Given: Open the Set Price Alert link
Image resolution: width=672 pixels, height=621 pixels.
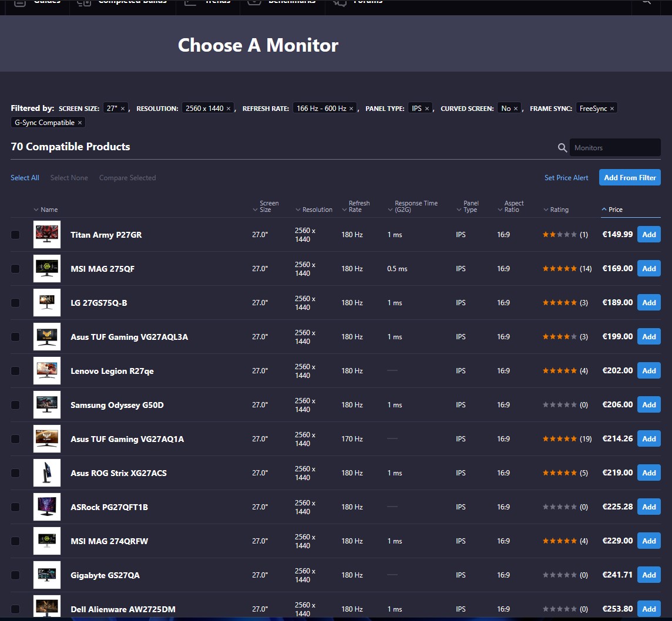Looking at the screenshot, I should pyautogui.click(x=566, y=178).
